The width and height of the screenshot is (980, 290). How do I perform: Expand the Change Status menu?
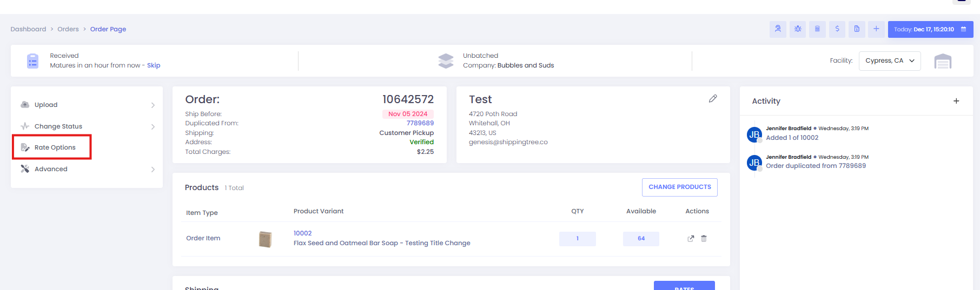[x=87, y=126]
